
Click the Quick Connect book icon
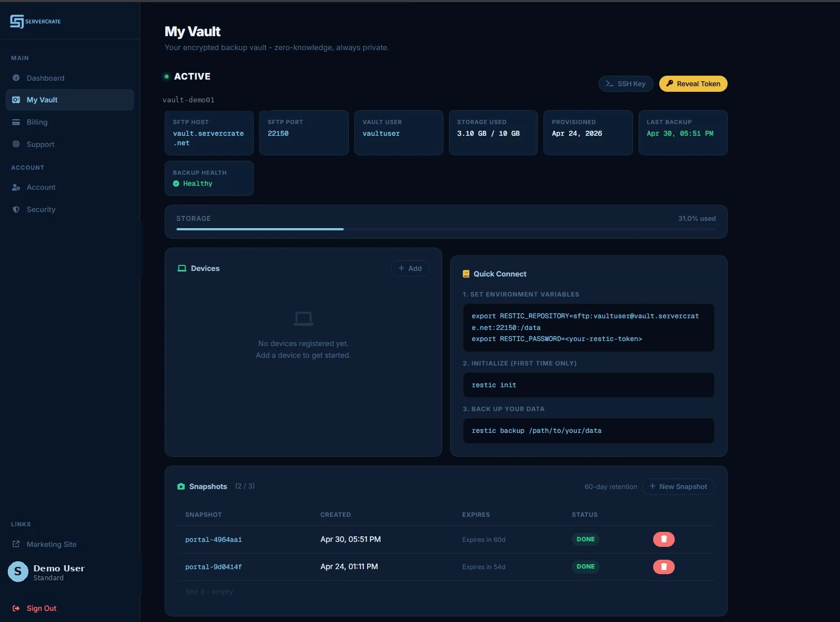coord(466,274)
